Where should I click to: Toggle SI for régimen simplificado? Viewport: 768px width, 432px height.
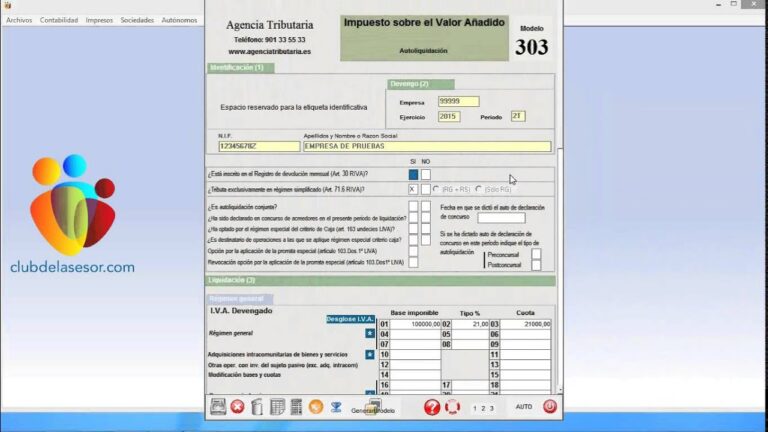click(413, 189)
